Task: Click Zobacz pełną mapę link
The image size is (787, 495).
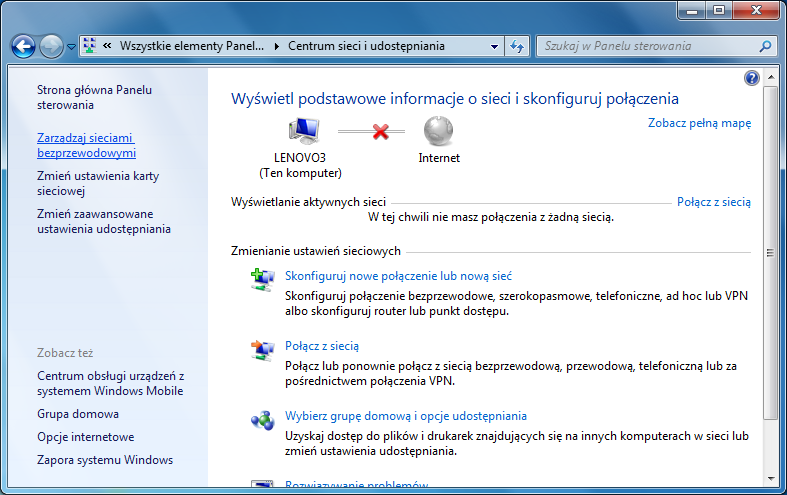Action: (x=699, y=123)
